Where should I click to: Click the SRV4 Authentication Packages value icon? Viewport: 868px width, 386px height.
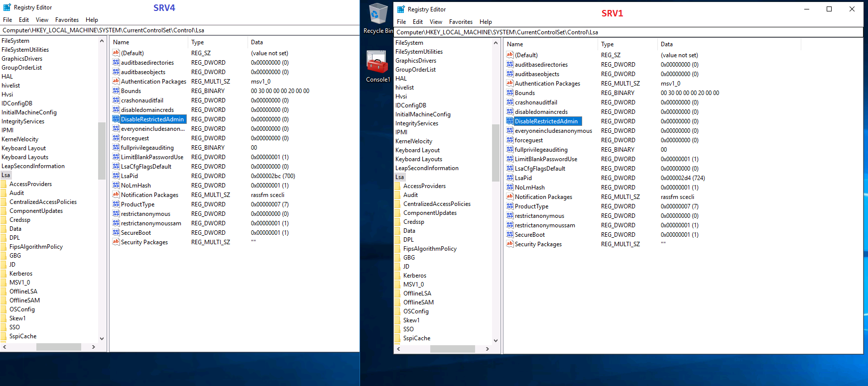click(x=116, y=81)
